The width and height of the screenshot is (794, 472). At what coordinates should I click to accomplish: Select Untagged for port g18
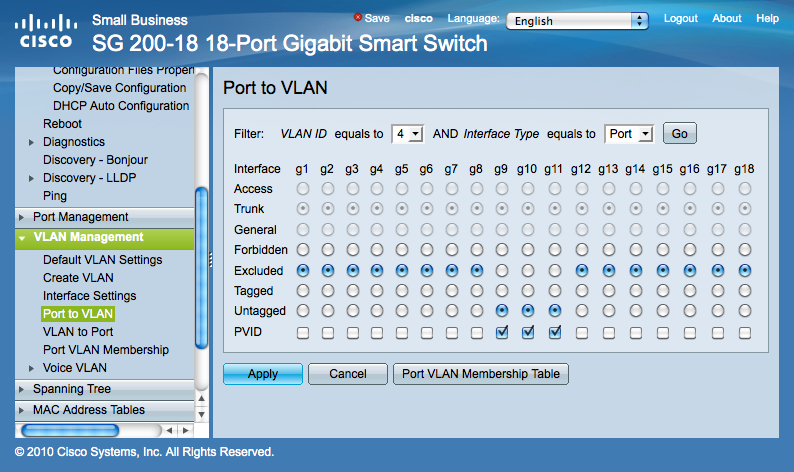coord(744,310)
